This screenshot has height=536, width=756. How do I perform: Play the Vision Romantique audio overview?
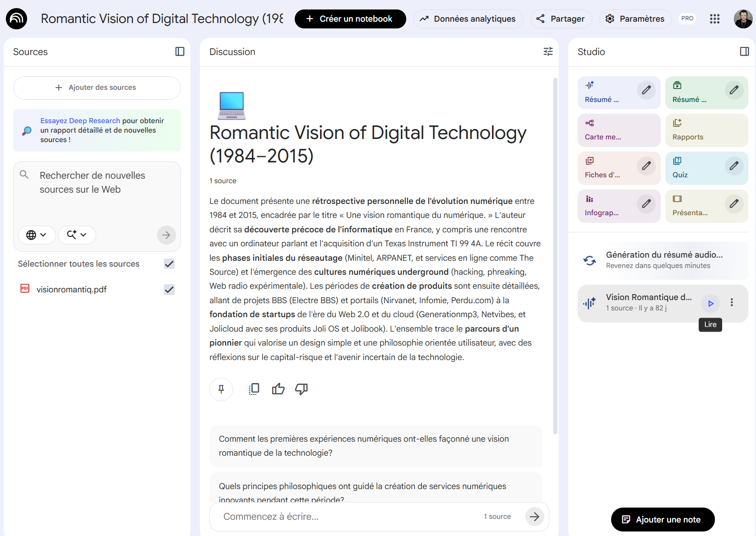coord(710,303)
